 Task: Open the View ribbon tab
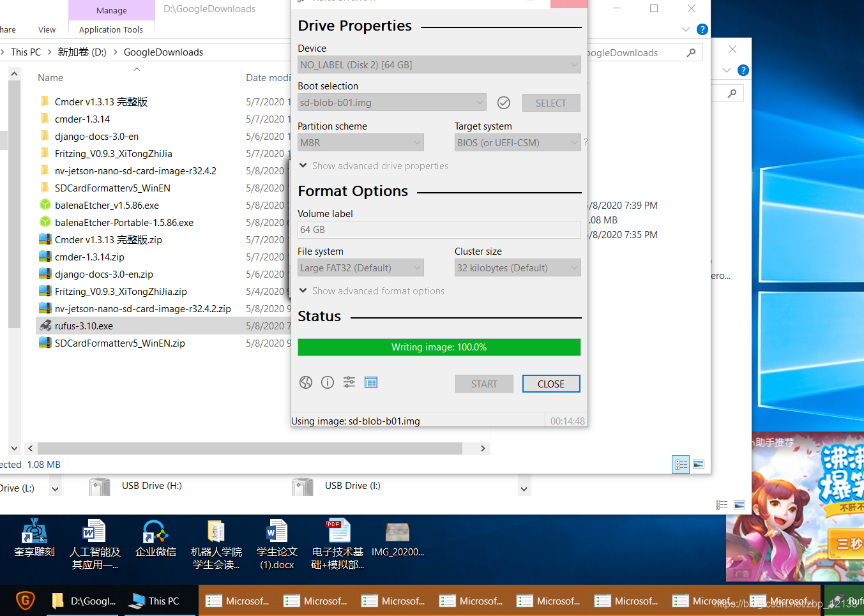(x=47, y=29)
